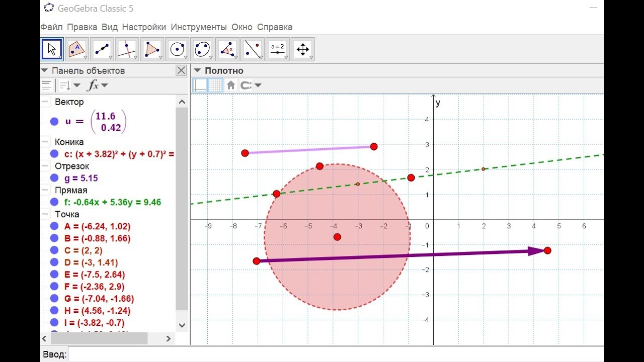The height and width of the screenshot is (362, 644).
Task: Toggle visibility of line f
Action: coord(54,202)
